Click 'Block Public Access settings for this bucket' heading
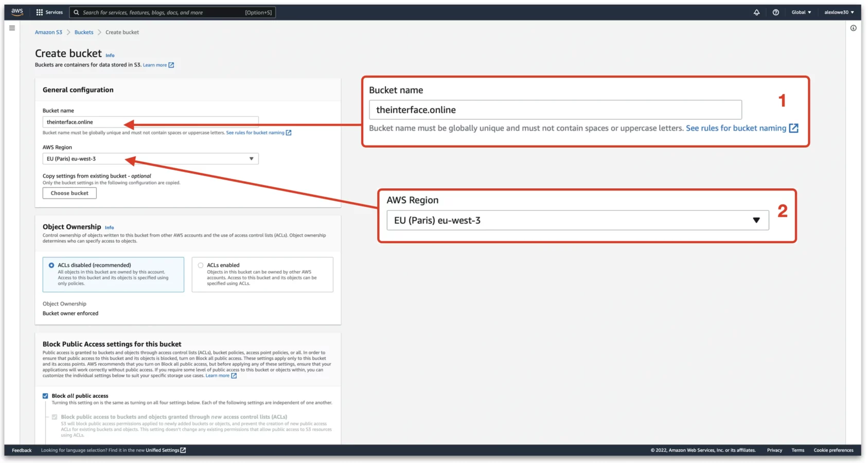 click(x=112, y=344)
